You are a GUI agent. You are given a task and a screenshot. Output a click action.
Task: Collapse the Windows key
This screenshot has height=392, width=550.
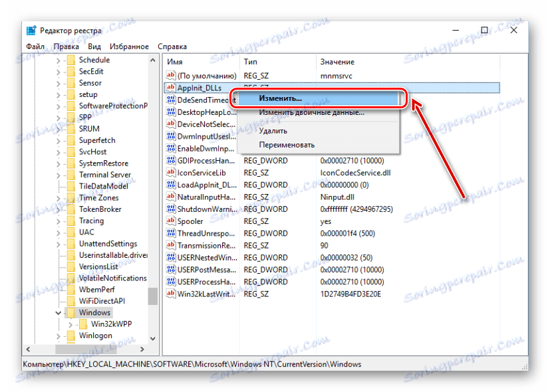coord(59,313)
